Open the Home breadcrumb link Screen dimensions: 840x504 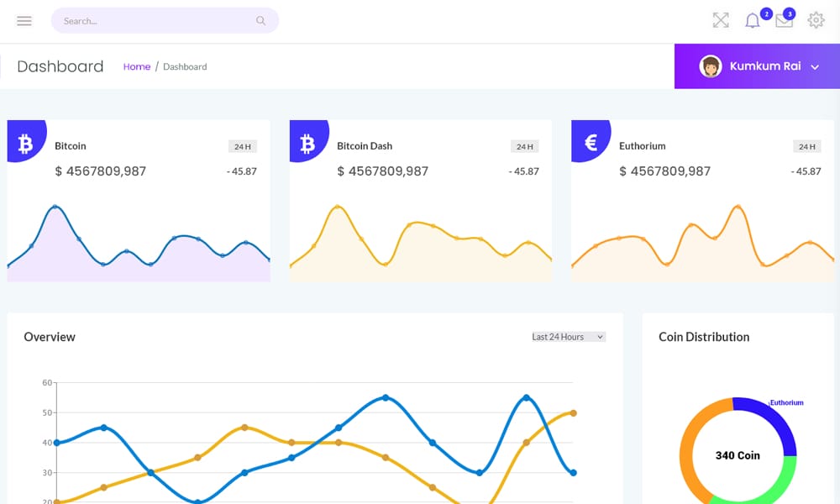[x=136, y=66]
